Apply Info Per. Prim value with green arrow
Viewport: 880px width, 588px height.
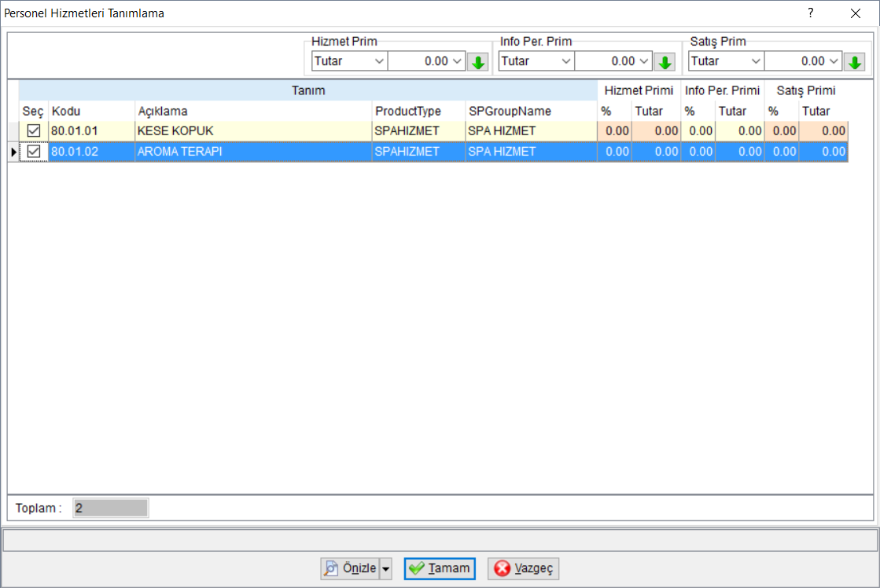coord(665,62)
